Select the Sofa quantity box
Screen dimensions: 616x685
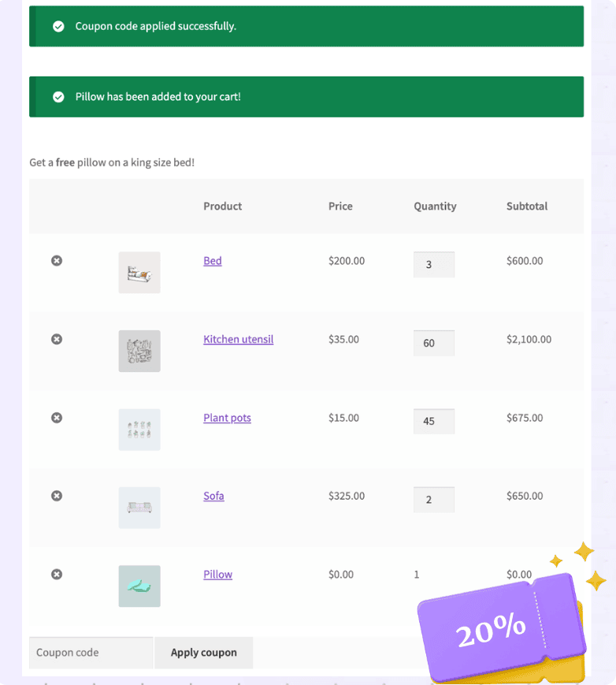(x=434, y=500)
